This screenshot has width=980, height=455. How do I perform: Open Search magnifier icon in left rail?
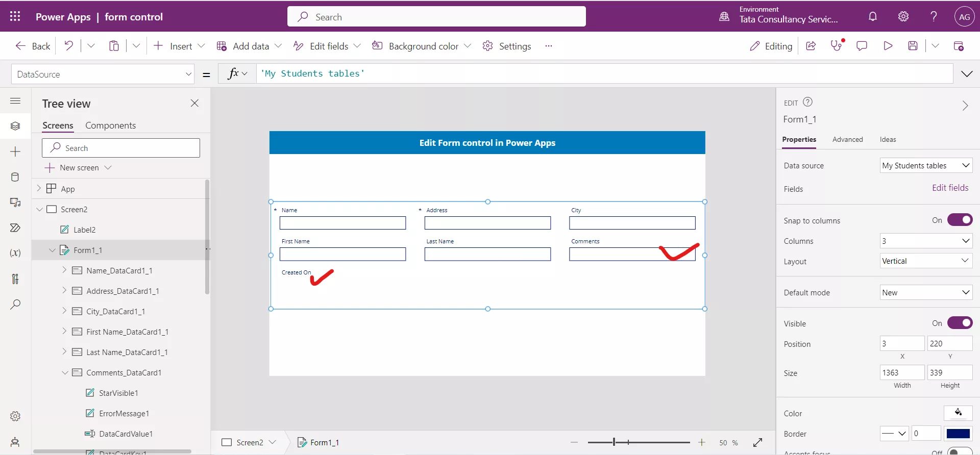tap(15, 305)
